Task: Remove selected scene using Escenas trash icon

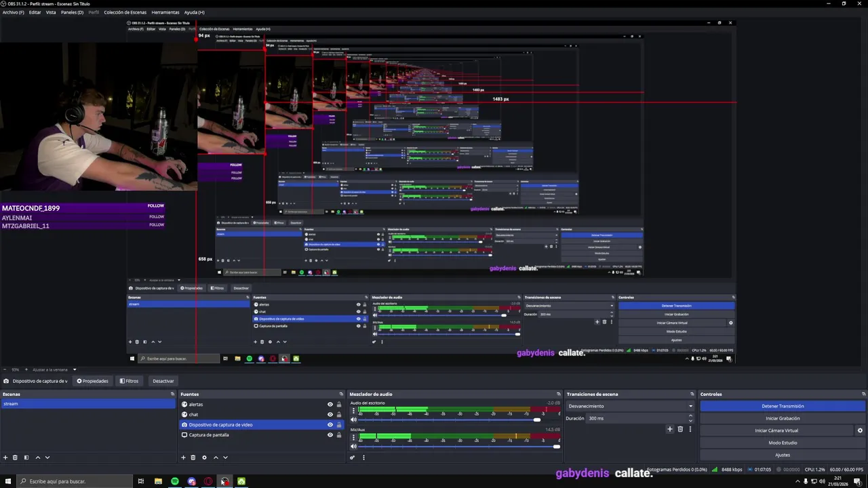Action: click(16, 457)
